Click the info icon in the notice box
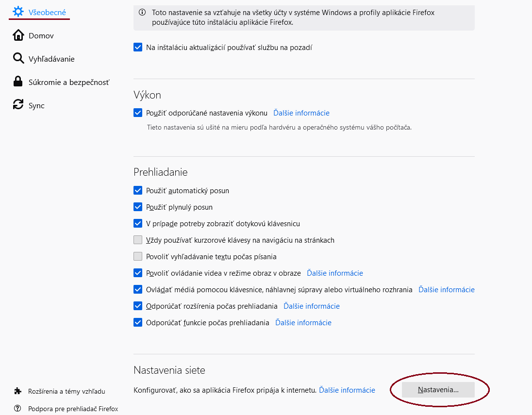Image resolution: width=532 pixels, height=415 pixels. pyautogui.click(x=142, y=13)
